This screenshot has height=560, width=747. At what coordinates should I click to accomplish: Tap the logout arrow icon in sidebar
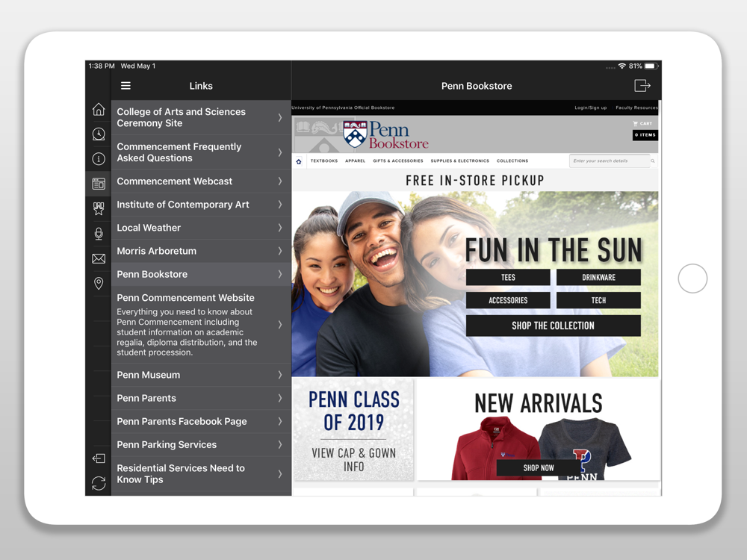[99, 458]
